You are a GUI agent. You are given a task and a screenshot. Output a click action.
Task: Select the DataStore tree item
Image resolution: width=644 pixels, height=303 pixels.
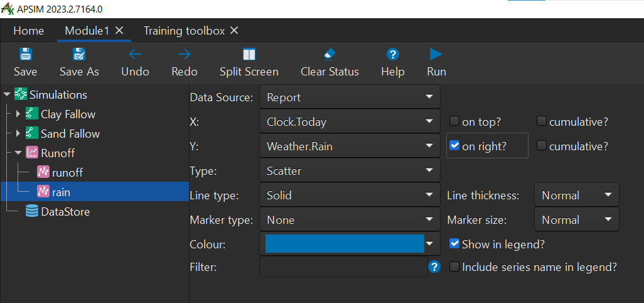tap(65, 212)
